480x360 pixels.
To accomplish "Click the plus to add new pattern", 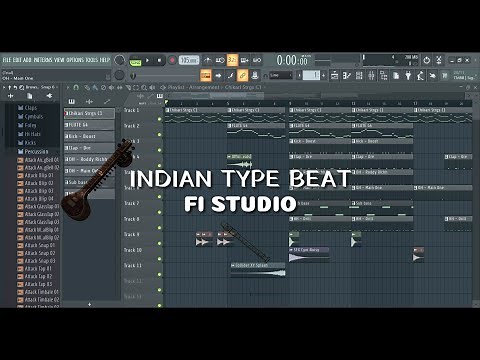I will [x=89, y=304].
